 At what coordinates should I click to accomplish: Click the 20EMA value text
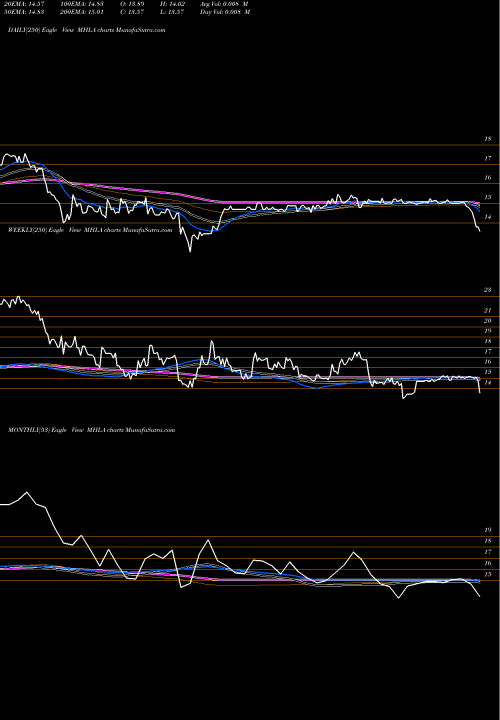23,3
